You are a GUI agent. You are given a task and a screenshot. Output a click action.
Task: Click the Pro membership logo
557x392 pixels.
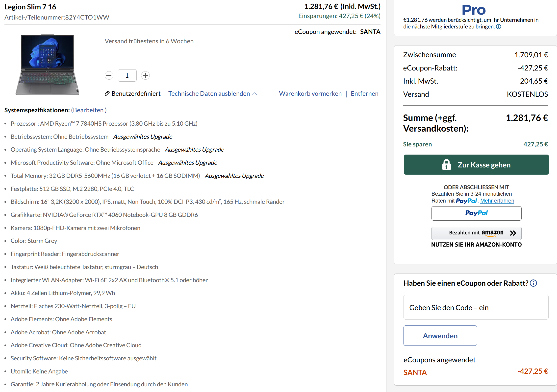[x=474, y=10]
